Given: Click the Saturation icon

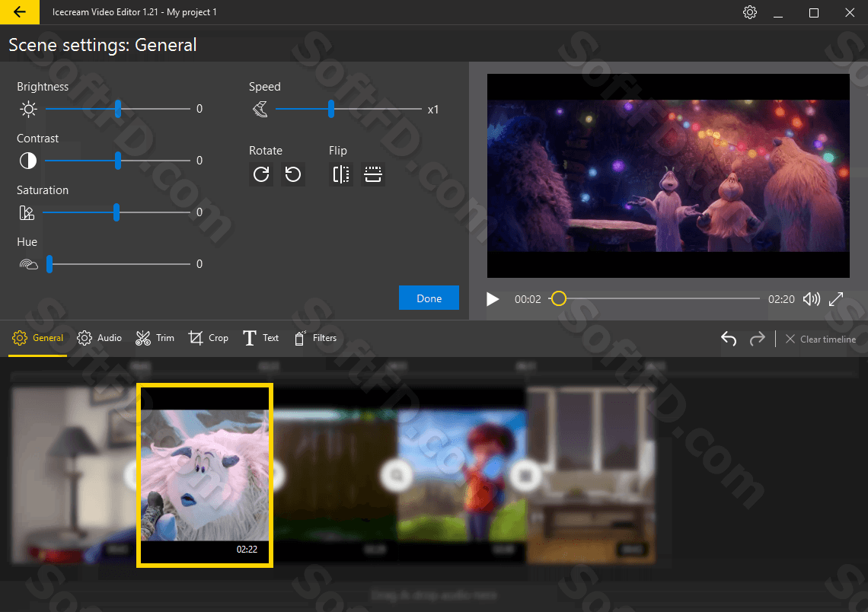Looking at the screenshot, I should (x=27, y=212).
